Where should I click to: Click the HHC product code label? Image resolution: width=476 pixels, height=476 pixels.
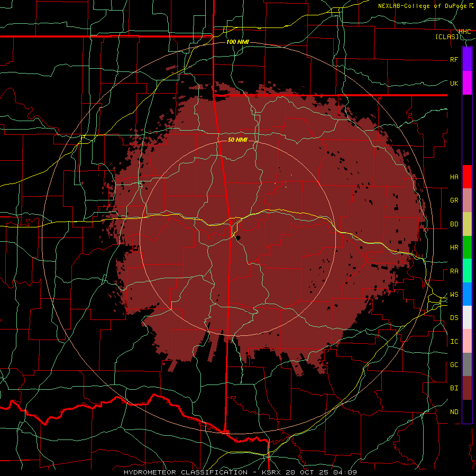(x=465, y=32)
